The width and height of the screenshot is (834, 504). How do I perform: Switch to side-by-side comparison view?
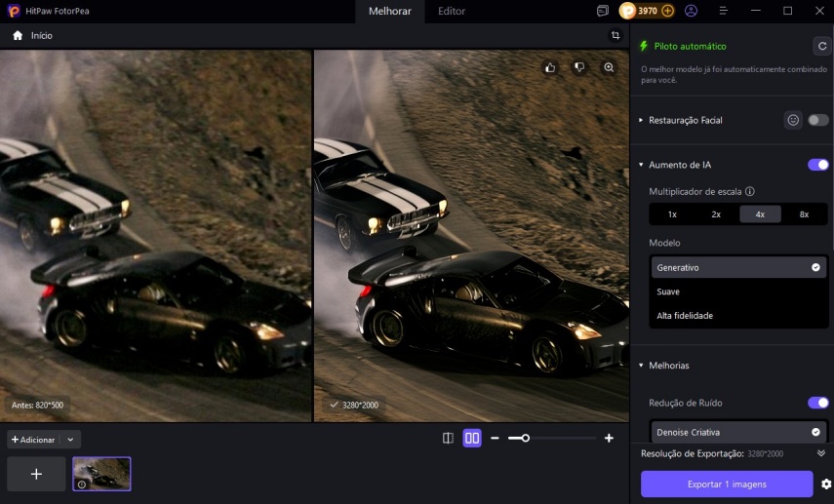tap(472, 439)
